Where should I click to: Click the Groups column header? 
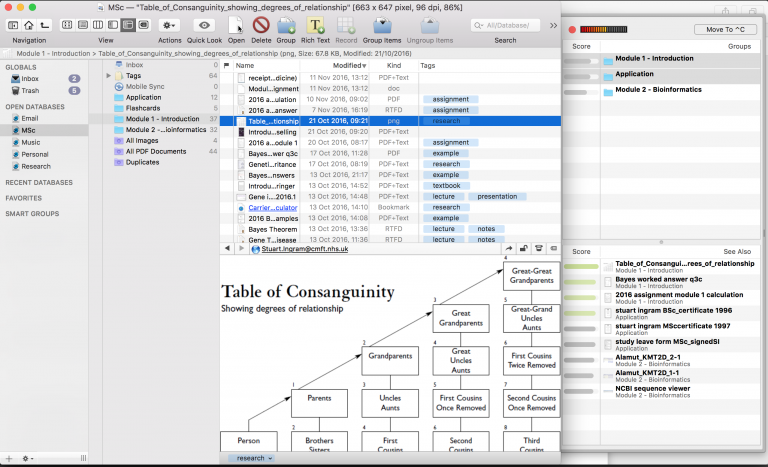click(x=739, y=46)
